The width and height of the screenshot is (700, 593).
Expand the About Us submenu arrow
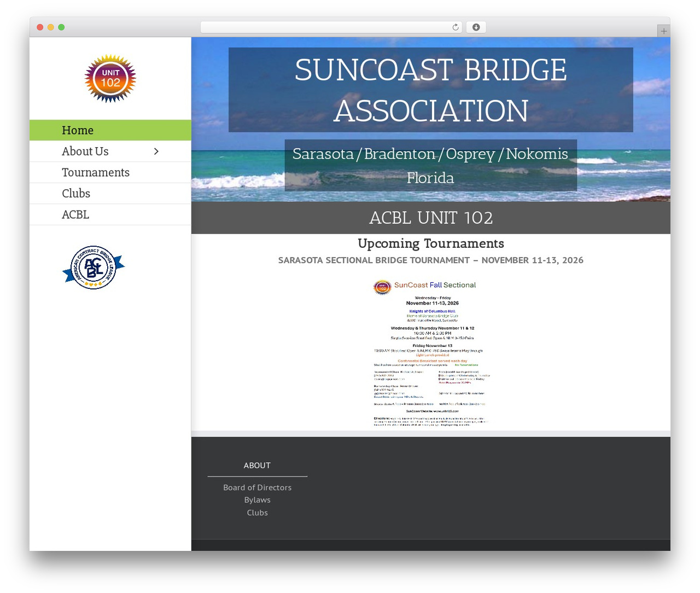click(156, 152)
